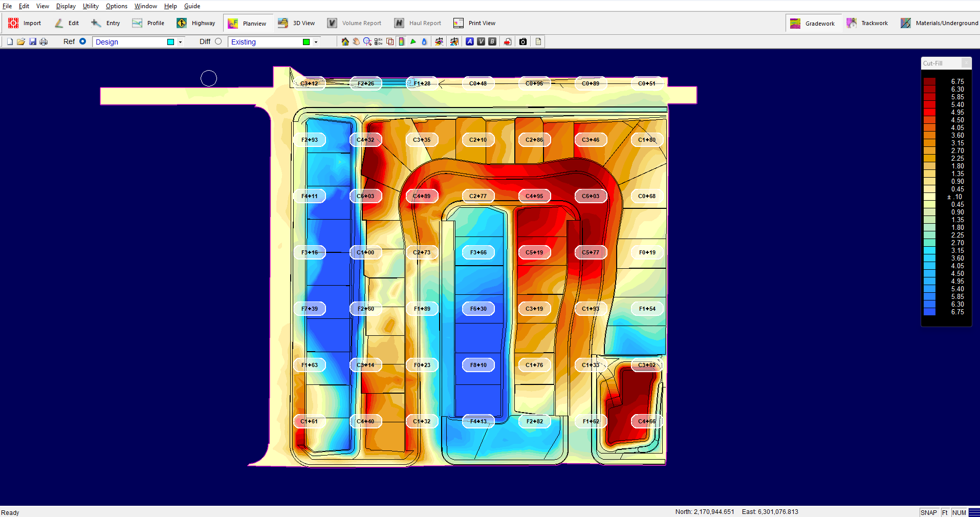Click the camera snapshot icon
The image size is (980, 517).
tap(523, 42)
